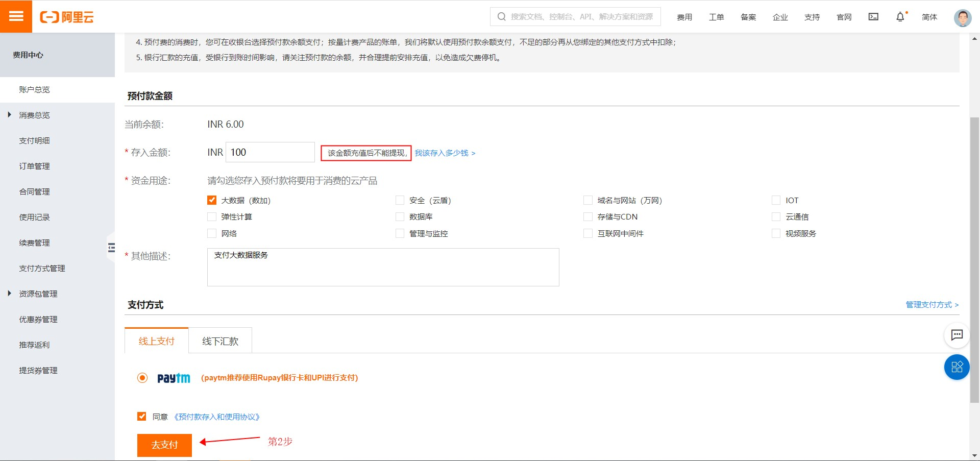Click the deposit amount input field
The image size is (980, 461).
tap(269, 152)
